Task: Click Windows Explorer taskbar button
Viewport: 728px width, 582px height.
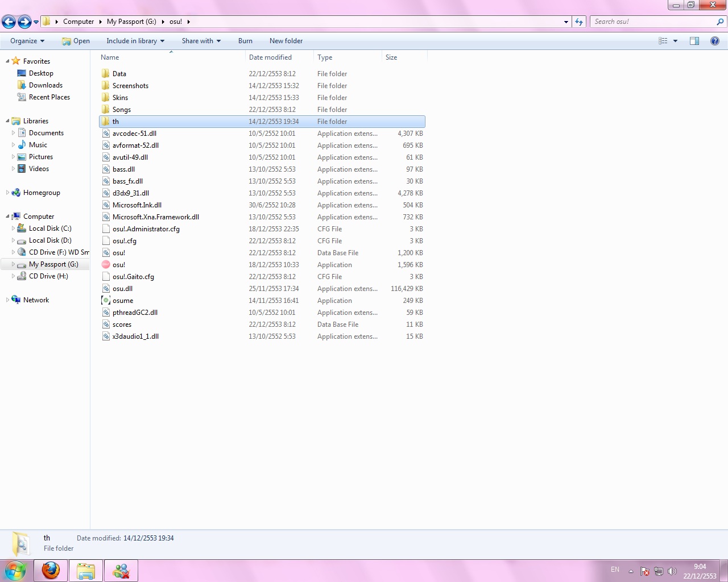Action: coord(86,571)
